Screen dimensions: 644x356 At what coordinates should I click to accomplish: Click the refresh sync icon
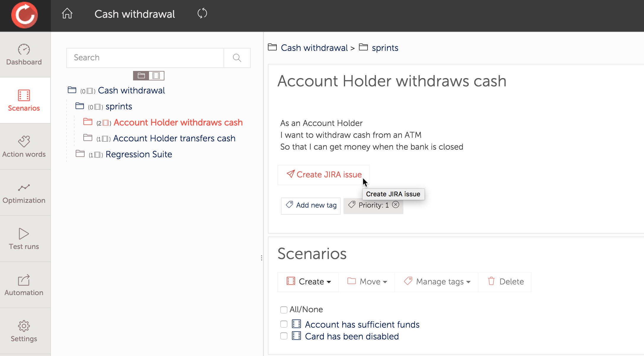coord(202,14)
